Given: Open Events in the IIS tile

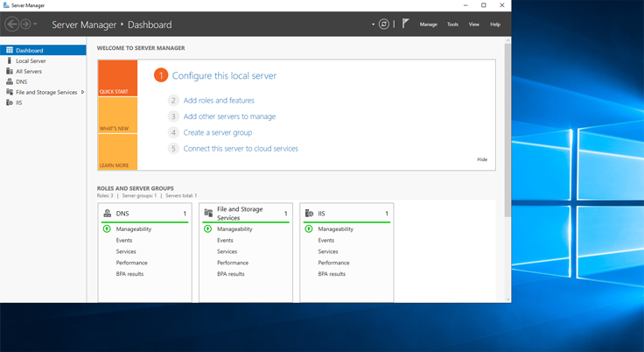Looking at the screenshot, I should tap(326, 240).
